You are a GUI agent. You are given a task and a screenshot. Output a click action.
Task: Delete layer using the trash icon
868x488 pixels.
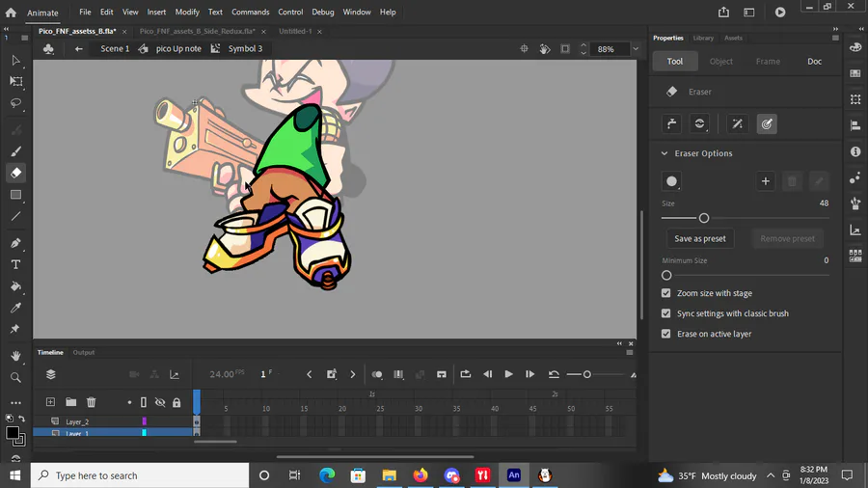[91, 402]
